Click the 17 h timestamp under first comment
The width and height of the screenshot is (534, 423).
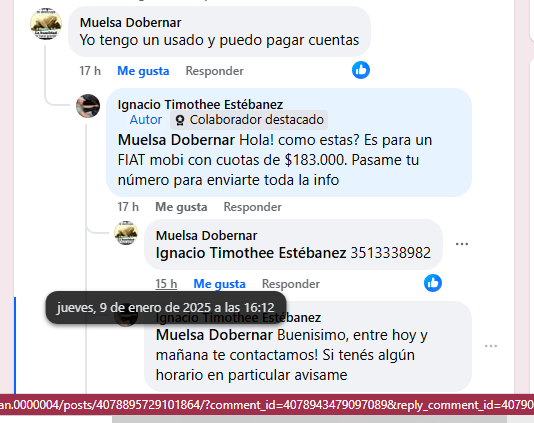click(90, 71)
